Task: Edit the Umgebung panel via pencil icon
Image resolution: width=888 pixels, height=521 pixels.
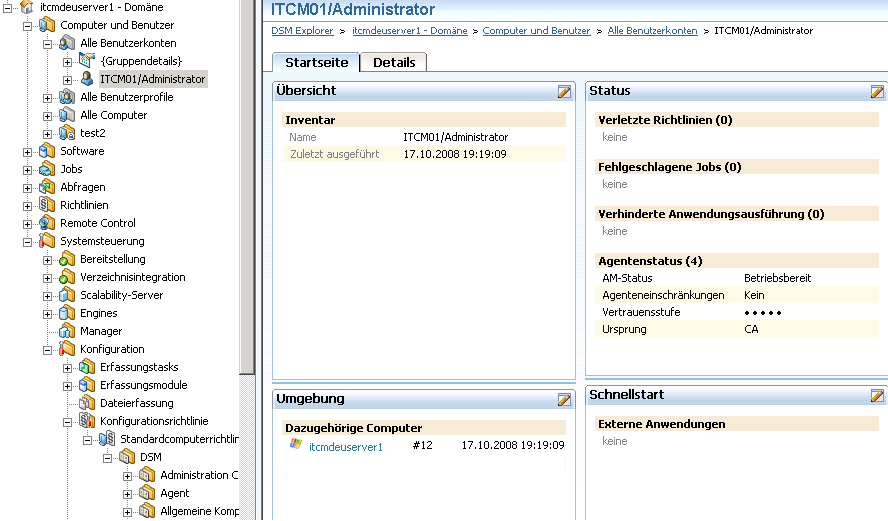Action: (564, 400)
